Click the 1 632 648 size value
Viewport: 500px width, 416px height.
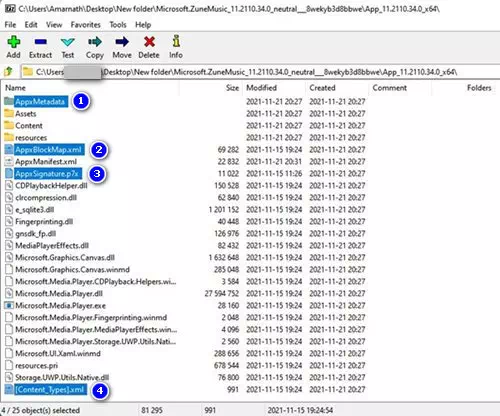224,258
